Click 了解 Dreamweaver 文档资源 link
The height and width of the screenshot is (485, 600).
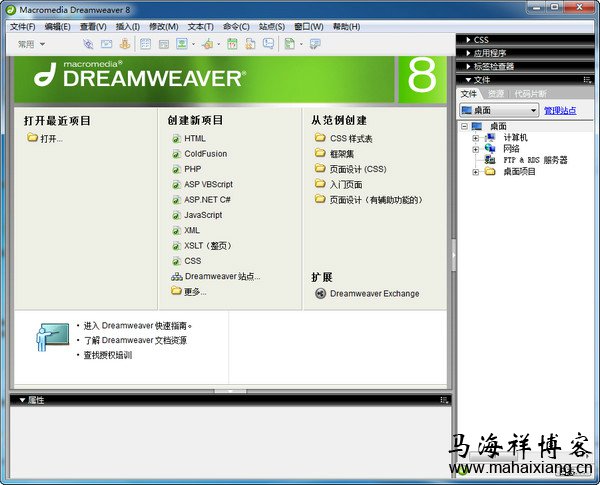point(135,340)
